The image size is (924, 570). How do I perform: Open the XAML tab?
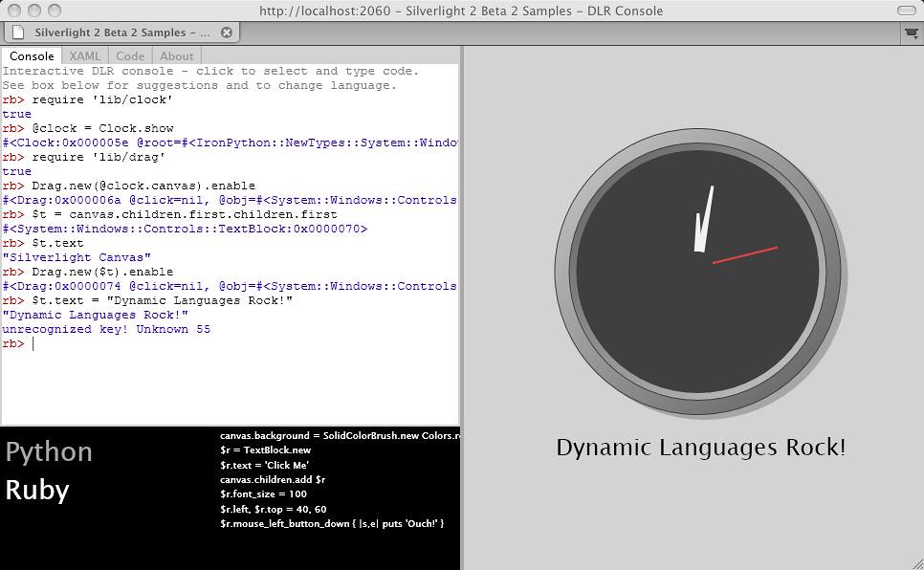(x=85, y=56)
